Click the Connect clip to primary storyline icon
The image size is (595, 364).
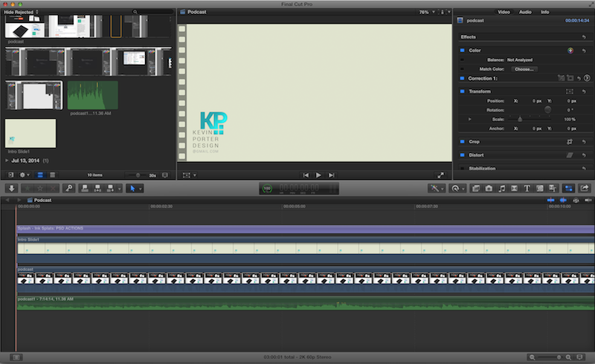click(x=85, y=189)
